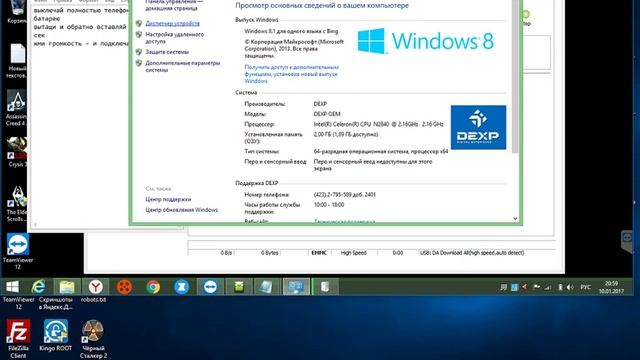Open Дополнительные параметры системы link
The width and height of the screenshot is (640, 360).
click(182, 67)
